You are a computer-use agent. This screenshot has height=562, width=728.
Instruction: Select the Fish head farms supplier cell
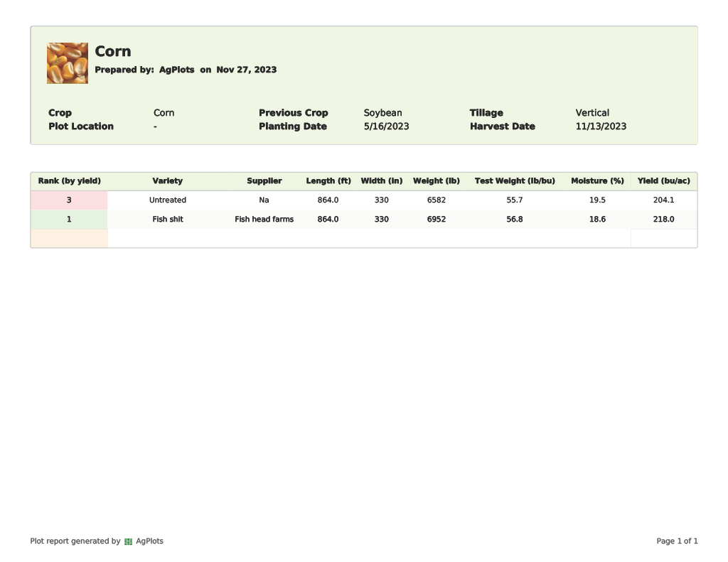coord(264,220)
